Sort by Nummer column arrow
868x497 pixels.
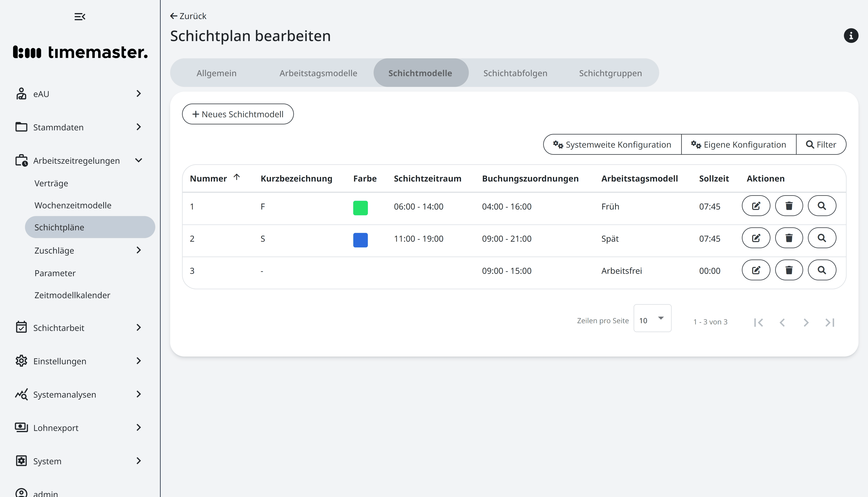[236, 177]
